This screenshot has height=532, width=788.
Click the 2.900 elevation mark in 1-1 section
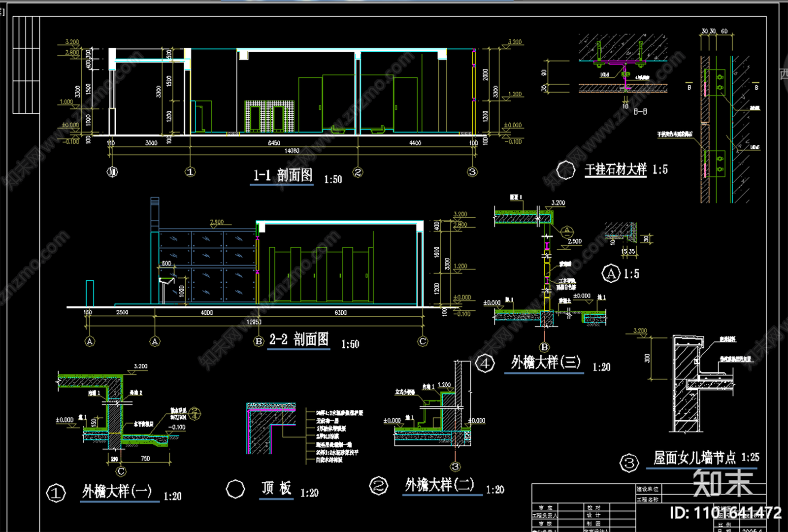click(72, 52)
